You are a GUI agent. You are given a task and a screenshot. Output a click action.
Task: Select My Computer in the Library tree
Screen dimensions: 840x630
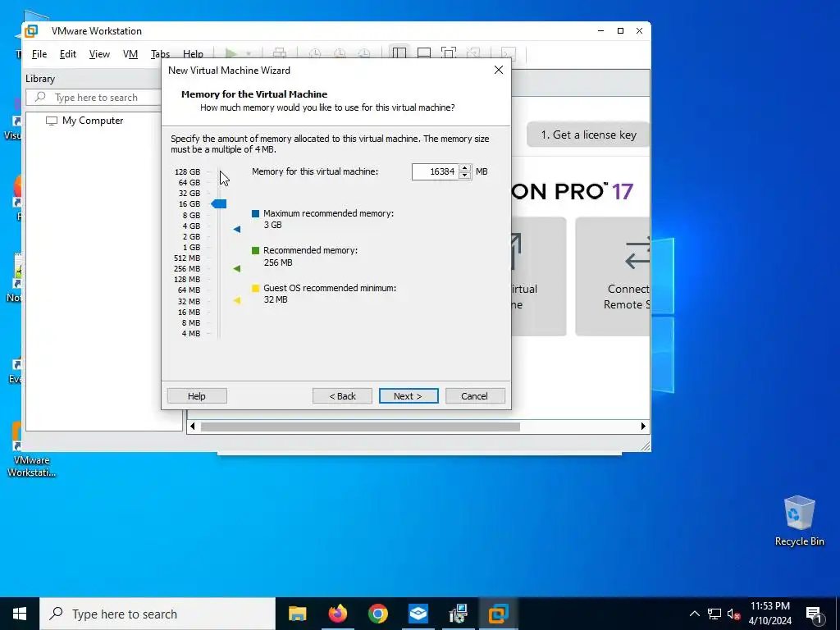click(x=92, y=121)
